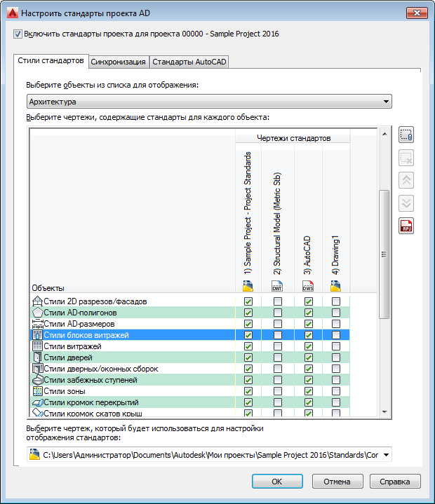Click the DWS icon of AutoCAD column

point(308,286)
